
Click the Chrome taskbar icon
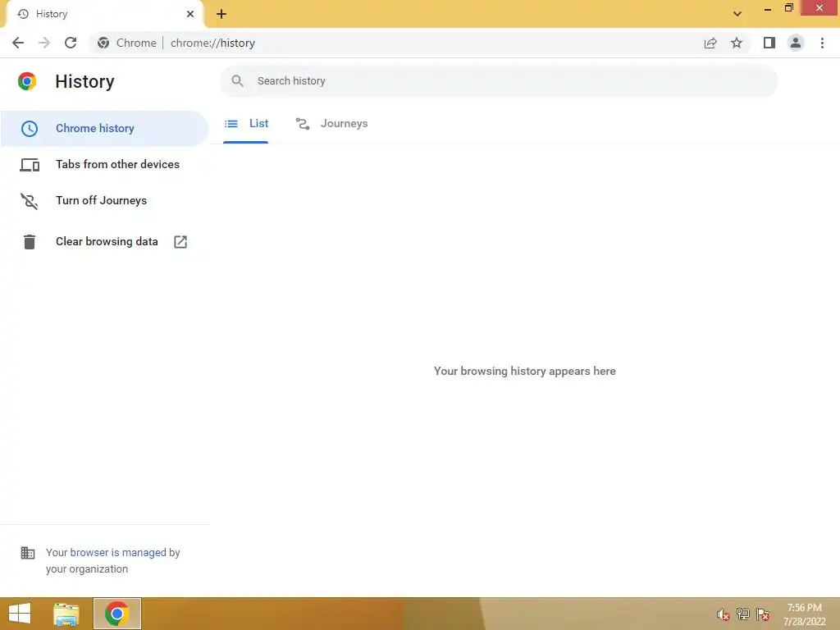[x=116, y=614]
